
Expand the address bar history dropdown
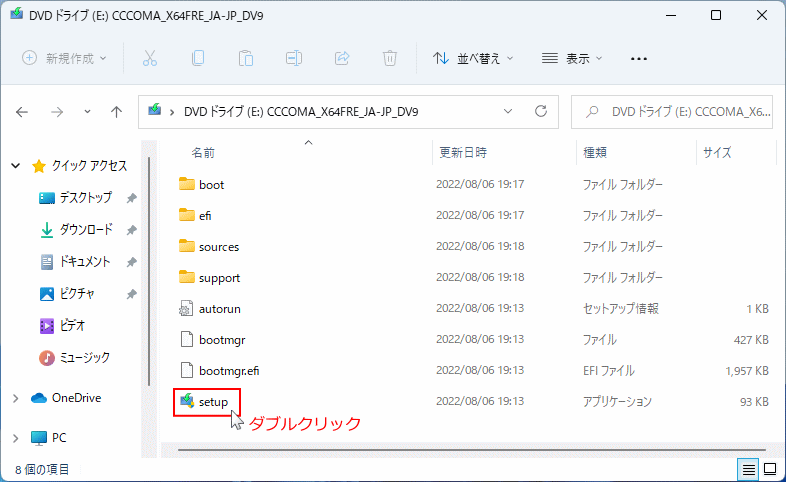(x=508, y=111)
